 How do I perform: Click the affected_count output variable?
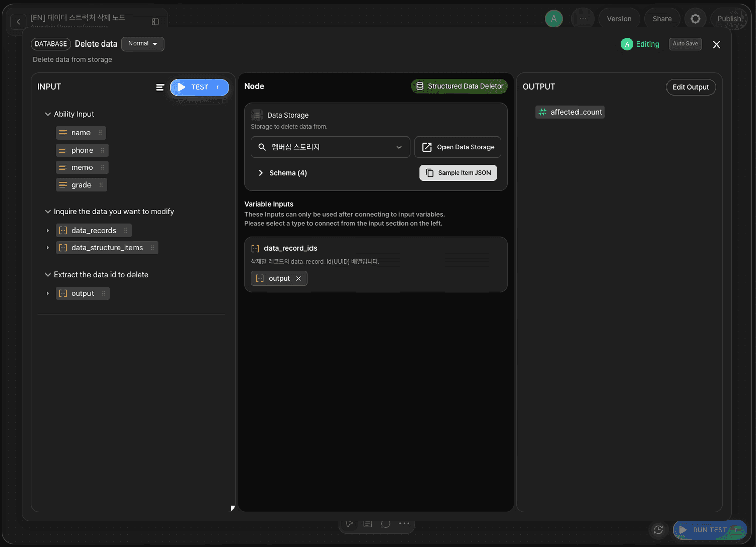point(570,112)
